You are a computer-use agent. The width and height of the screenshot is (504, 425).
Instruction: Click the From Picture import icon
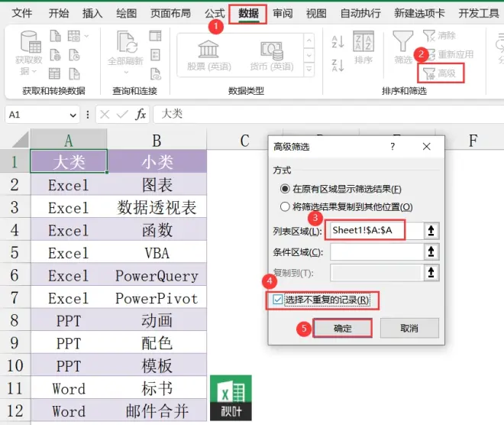[x=74, y=36]
